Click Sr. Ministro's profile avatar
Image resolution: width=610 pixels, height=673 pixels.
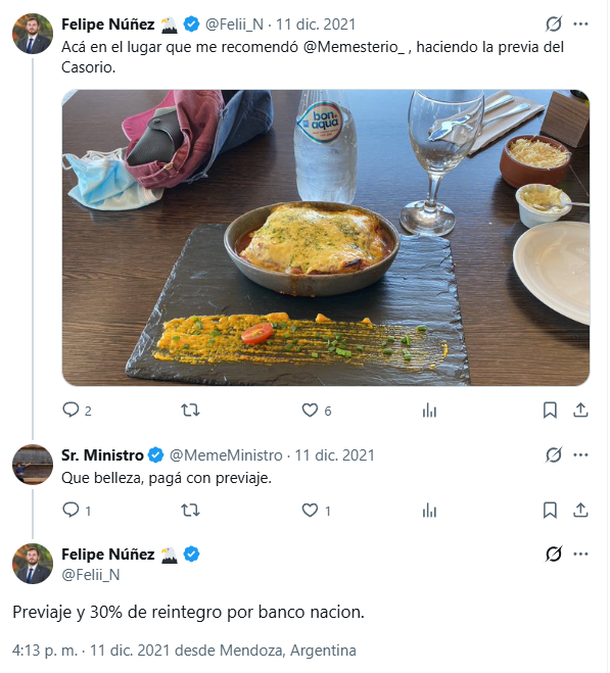click(x=32, y=464)
